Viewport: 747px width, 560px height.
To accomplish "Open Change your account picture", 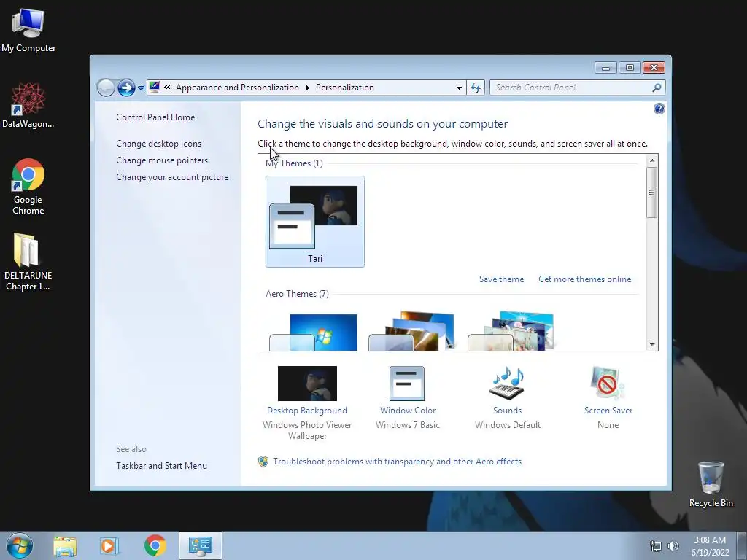I will tap(172, 177).
